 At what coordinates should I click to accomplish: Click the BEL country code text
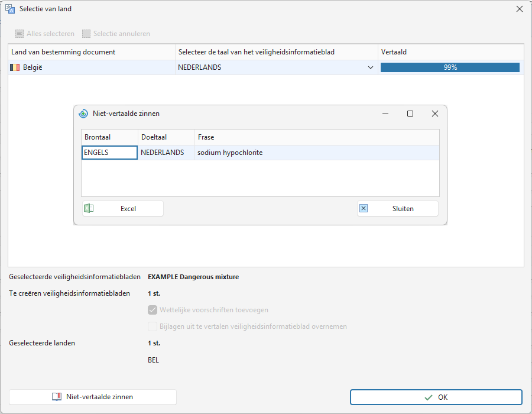pyautogui.click(x=153, y=360)
